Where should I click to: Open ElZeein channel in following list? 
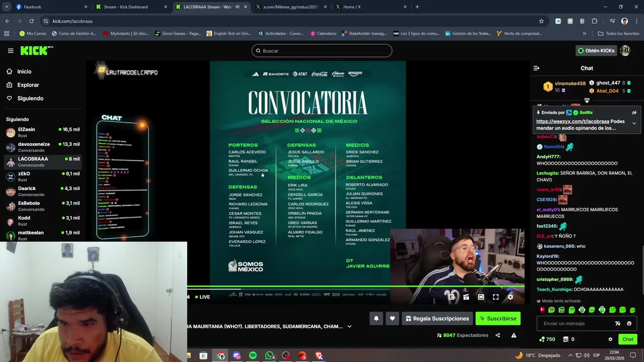[x=43, y=132]
